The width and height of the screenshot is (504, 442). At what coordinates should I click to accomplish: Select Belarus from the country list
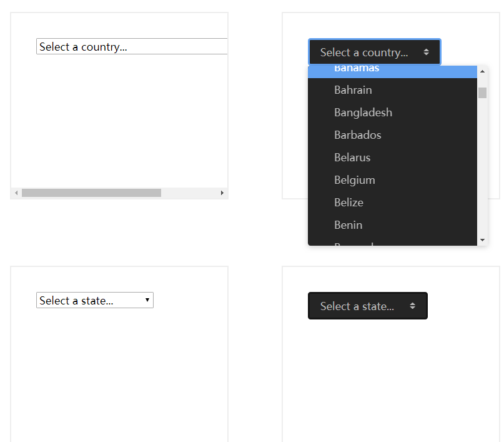[392, 158]
